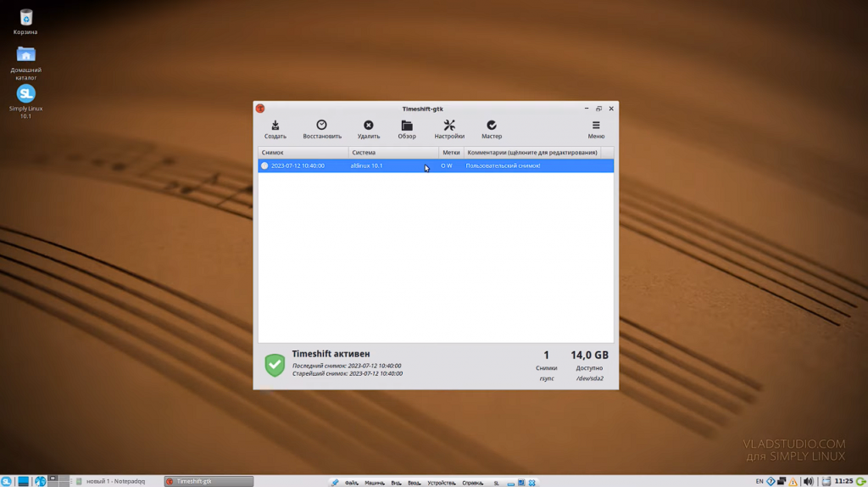Open the SL start menu in taskbar
The height and width of the screenshot is (487, 868).
point(6,481)
